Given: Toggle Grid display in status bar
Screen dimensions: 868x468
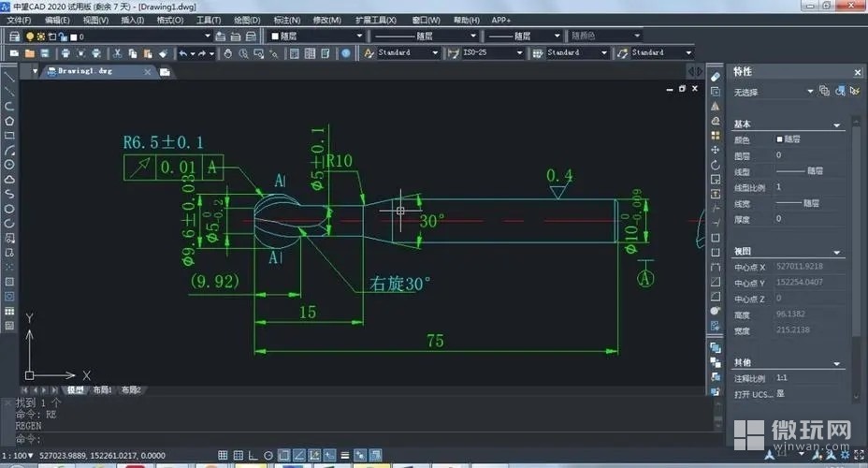Looking at the screenshot, I should tap(238, 455).
